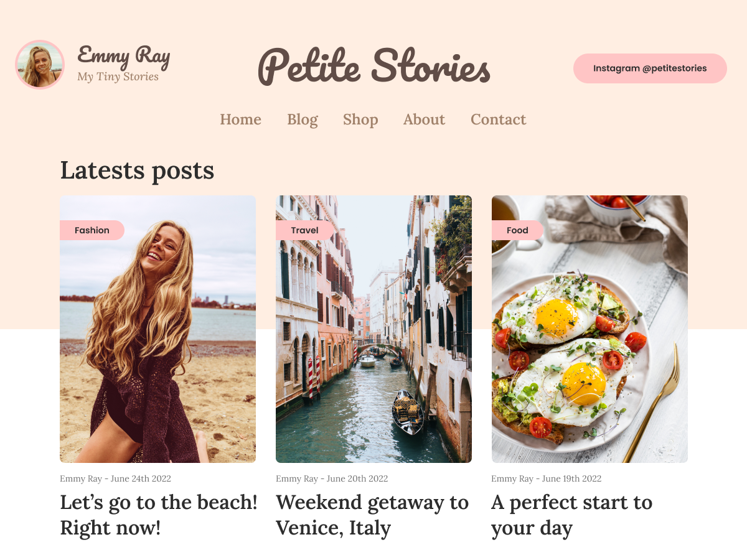Image resolution: width=747 pixels, height=560 pixels.
Task: Click the 'Emmy Ray - June 24th 2022' byline
Action: click(x=115, y=478)
